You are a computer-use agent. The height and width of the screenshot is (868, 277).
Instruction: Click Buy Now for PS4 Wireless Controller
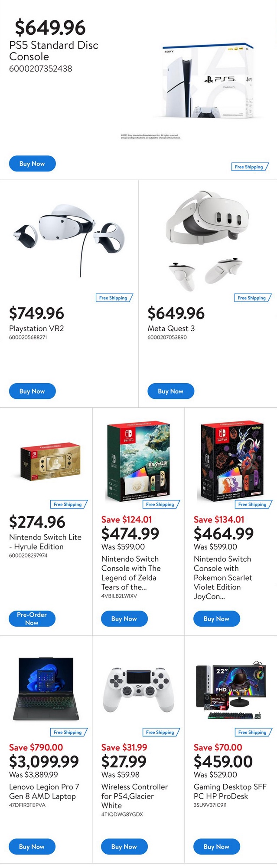coord(124,847)
